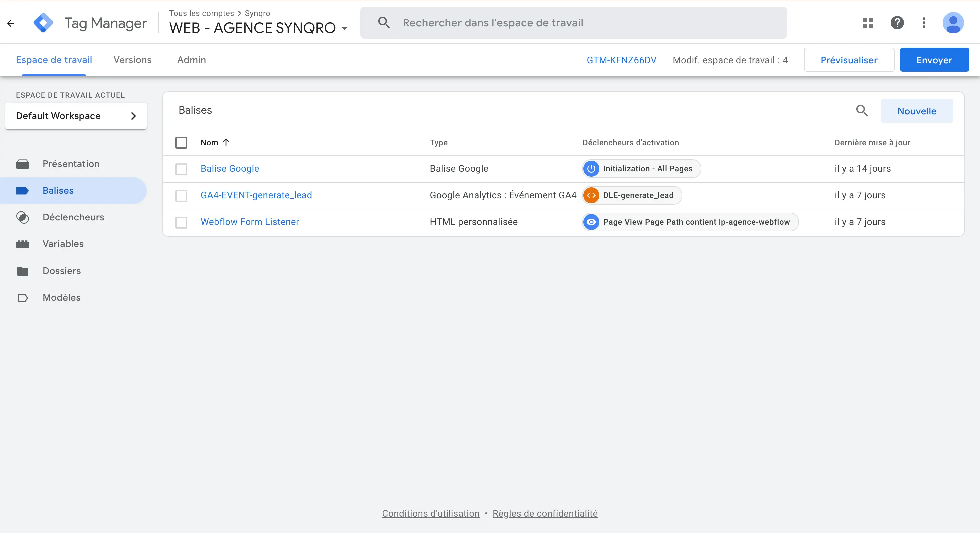The image size is (980, 533).
Task: Sort by the Nom column arrow
Action: coord(226,142)
